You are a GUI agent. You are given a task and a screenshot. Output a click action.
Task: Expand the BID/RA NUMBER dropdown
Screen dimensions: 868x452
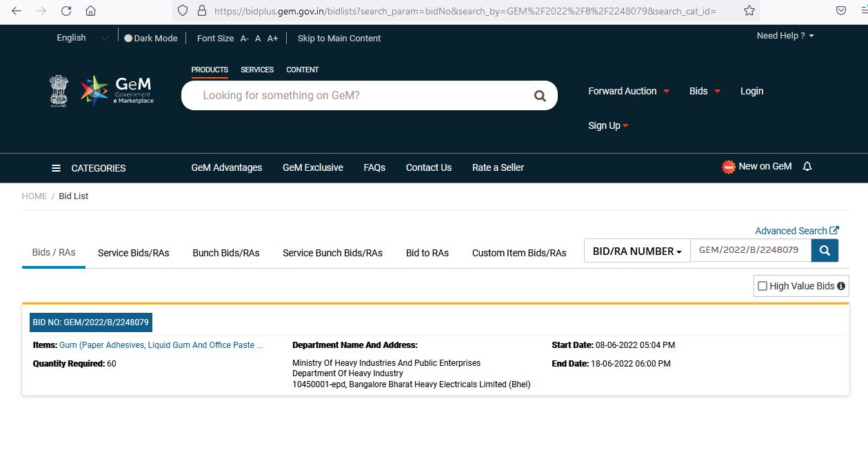click(636, 251)
